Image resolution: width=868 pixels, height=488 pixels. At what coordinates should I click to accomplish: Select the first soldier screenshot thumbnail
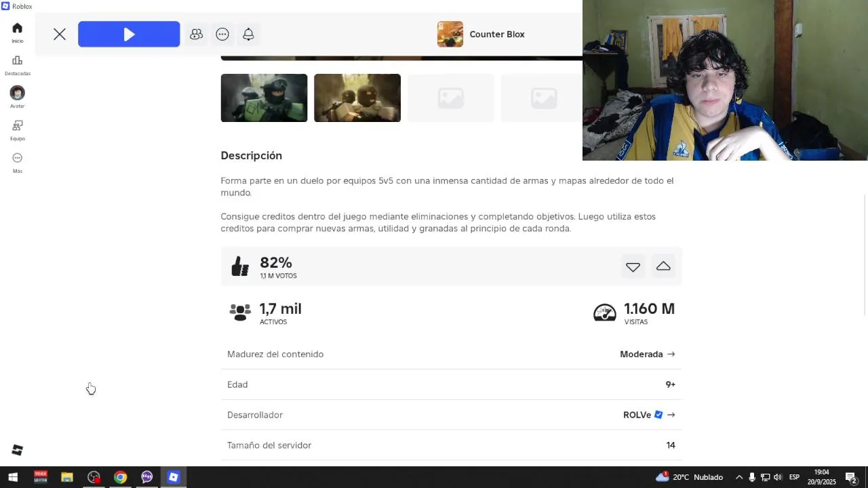pos(264,98)
